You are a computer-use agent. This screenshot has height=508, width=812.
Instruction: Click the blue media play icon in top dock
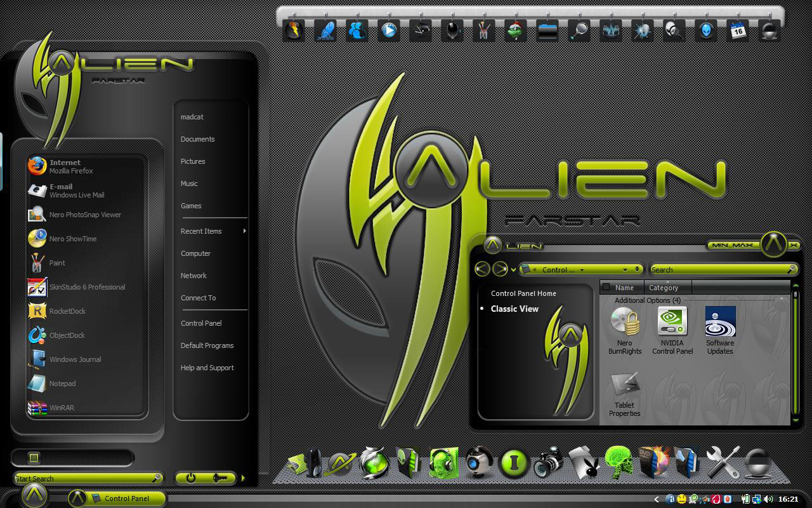pyautogui.click(x=389, y=30)
